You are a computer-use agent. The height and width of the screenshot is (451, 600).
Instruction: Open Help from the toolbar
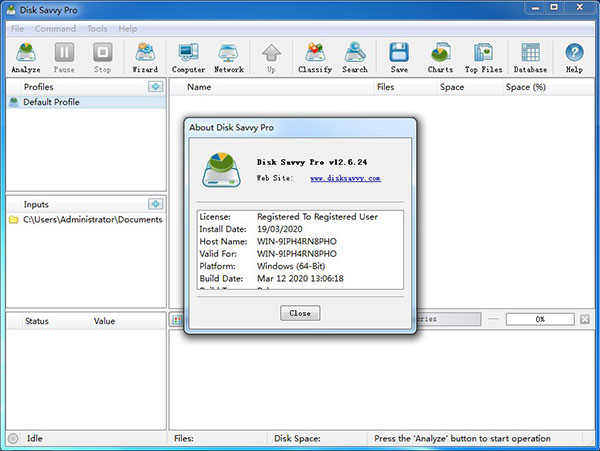574,57
